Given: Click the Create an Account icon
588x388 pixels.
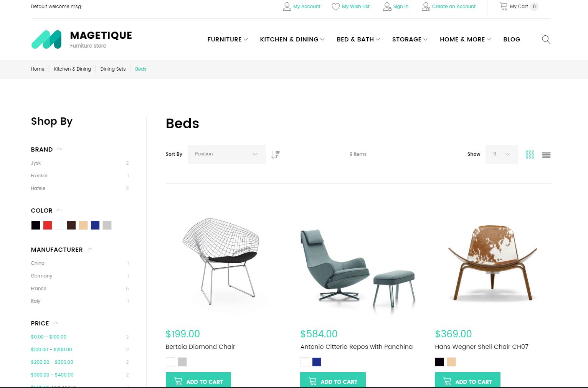Looking at the screenshot, I should [426, 7].
